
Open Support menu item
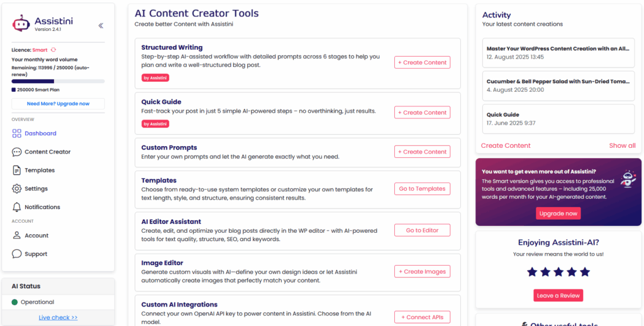36,254
